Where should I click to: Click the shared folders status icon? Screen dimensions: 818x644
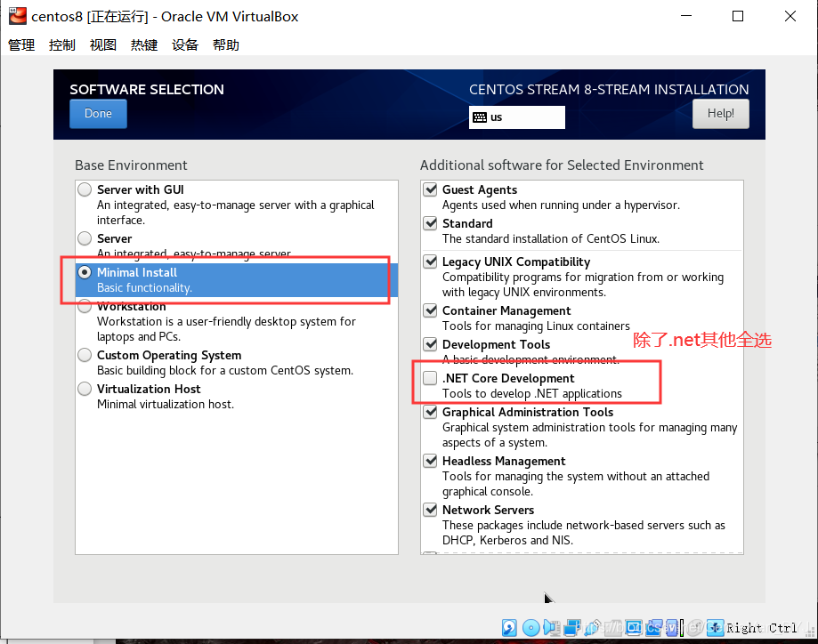(613, 627)
